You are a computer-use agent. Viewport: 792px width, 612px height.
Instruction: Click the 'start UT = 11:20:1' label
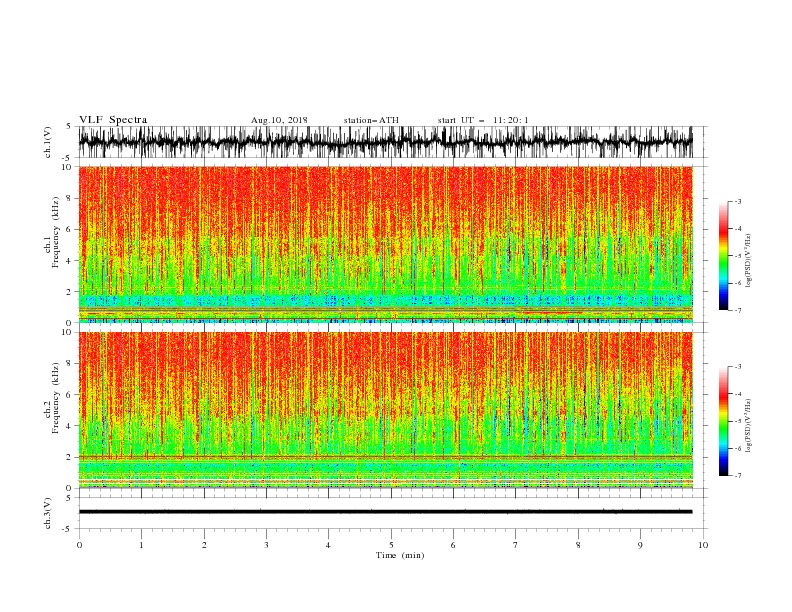click(483, 120)
